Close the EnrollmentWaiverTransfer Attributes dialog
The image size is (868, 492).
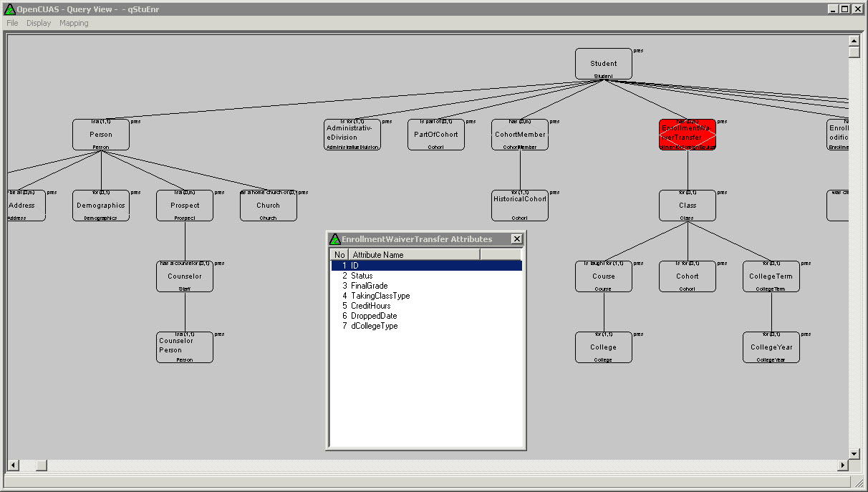516,239
